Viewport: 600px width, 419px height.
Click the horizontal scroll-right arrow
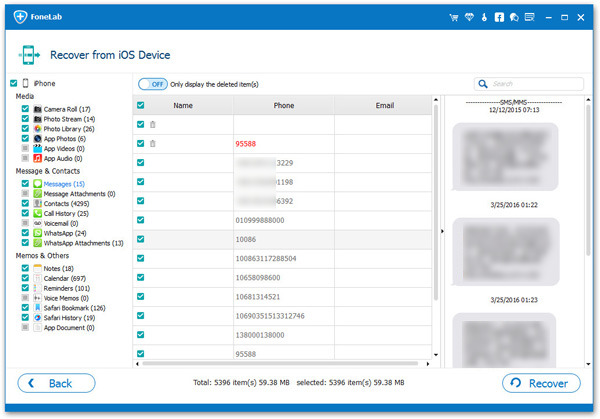[x=428, y=364]
